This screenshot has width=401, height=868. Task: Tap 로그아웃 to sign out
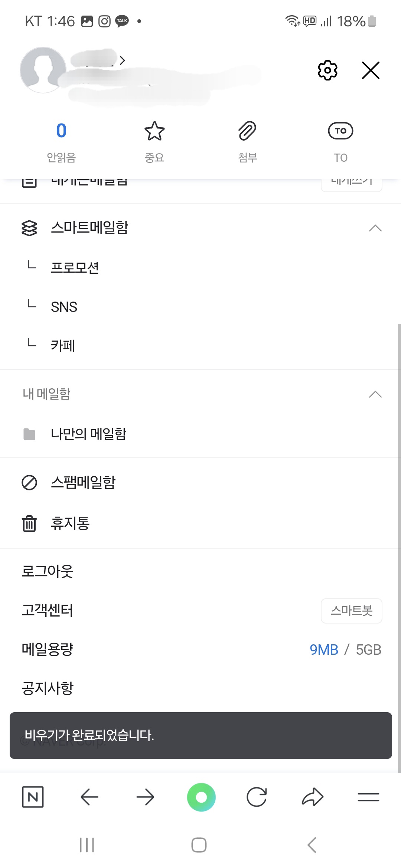pos(48,571)
